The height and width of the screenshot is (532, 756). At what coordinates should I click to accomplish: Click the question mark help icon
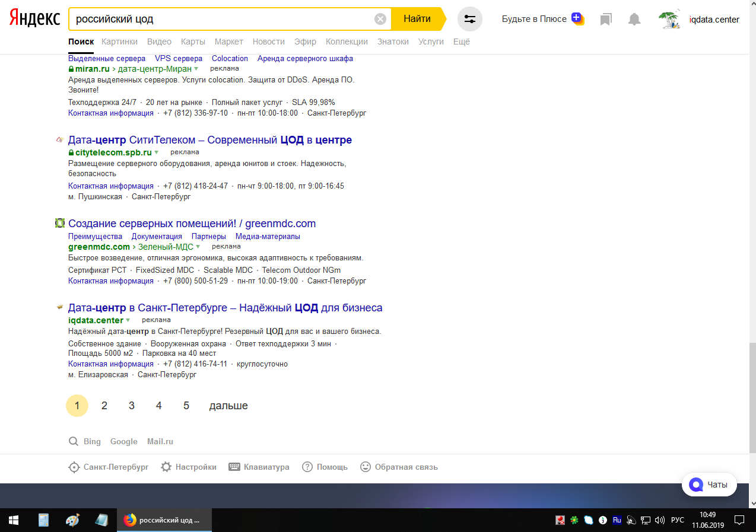pyautogui.click(x=307, y=467)
